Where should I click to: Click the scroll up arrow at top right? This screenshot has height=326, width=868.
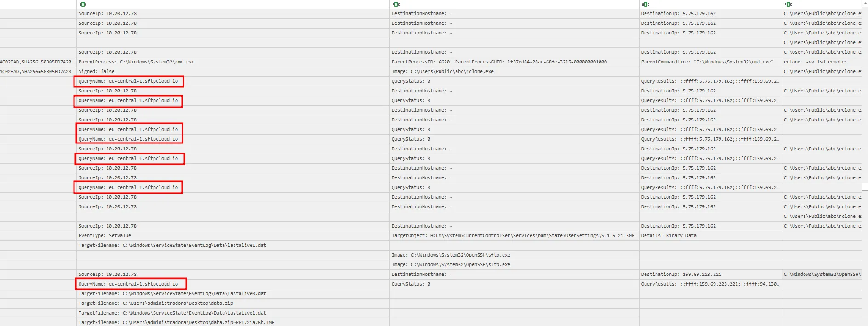(x=865, y=3)
